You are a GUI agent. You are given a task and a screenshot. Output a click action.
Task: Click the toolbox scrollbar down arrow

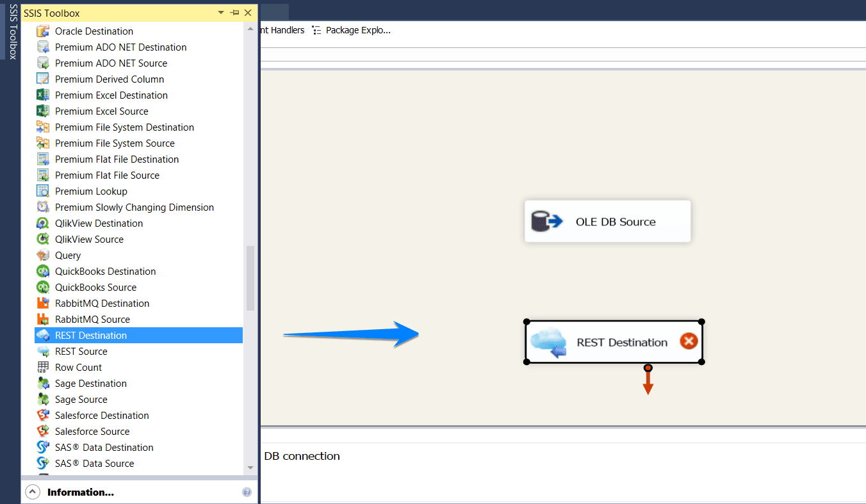click(x=250, y=467)
